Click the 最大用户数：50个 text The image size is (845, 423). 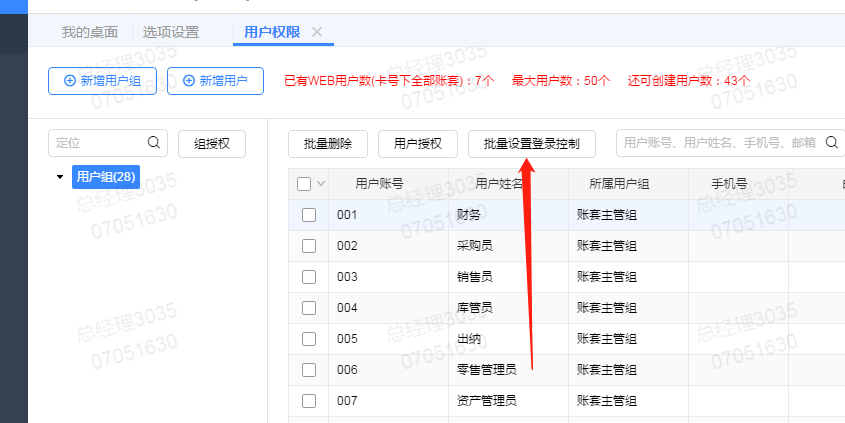pos(561,81)
